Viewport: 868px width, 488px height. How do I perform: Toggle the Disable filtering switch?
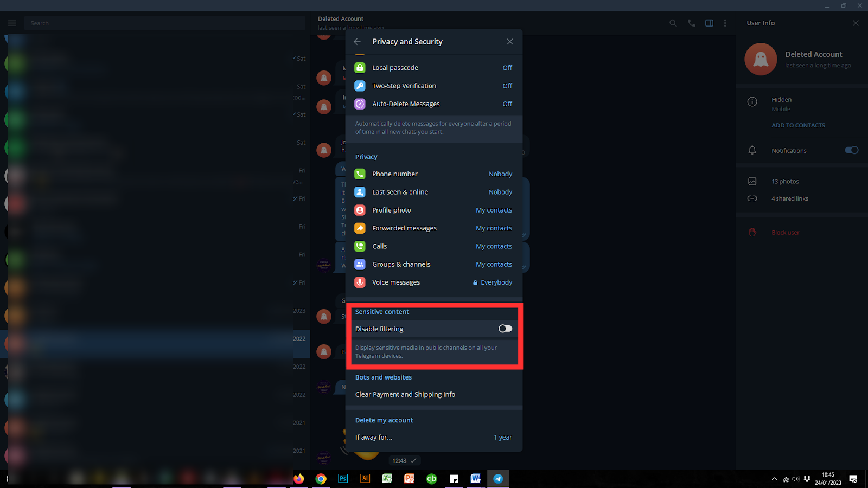coord(505,329)
